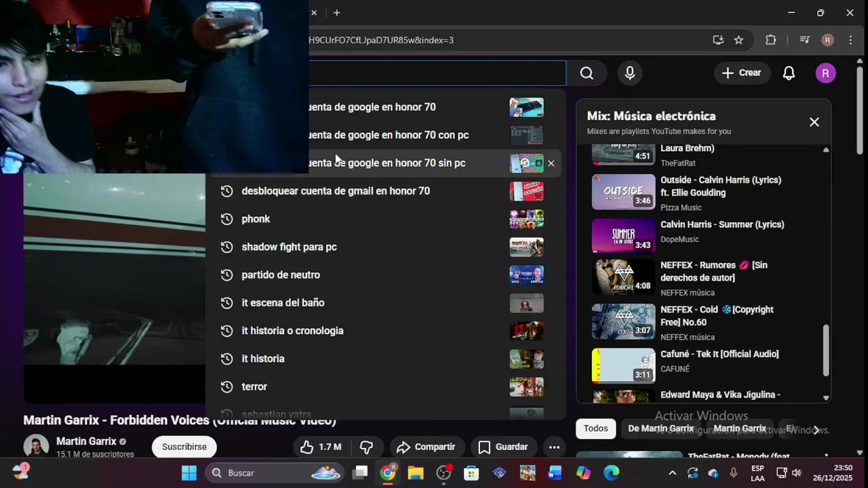Click the ESP LAA language indicator
868x488 pixels.
tap(757, 472)
